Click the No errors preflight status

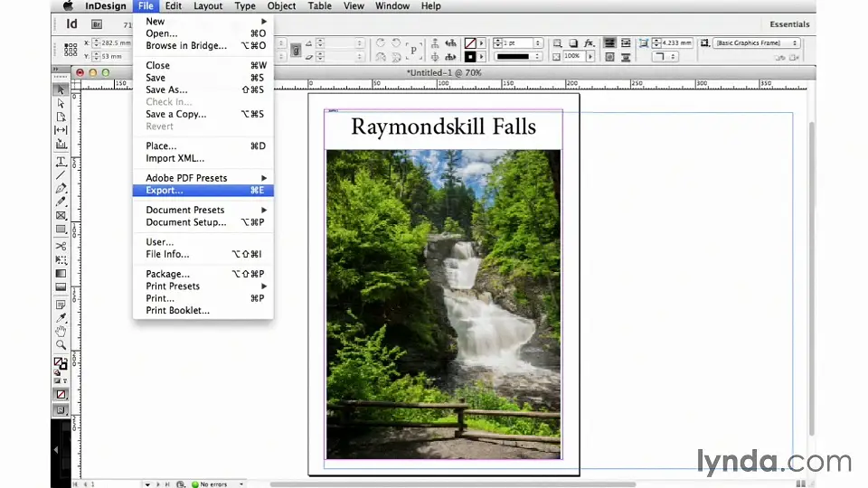213,484
